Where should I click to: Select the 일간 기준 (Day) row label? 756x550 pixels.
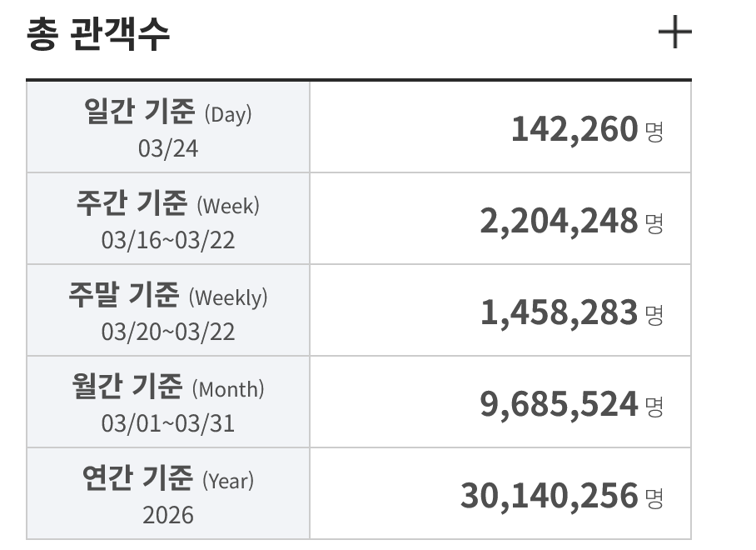point(168,112)
